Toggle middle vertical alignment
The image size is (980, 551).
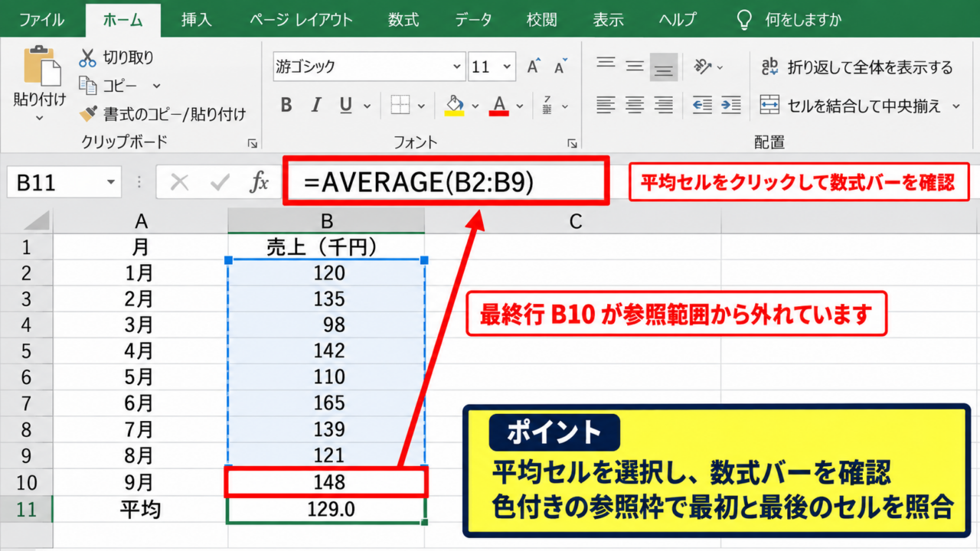[635, 67]
